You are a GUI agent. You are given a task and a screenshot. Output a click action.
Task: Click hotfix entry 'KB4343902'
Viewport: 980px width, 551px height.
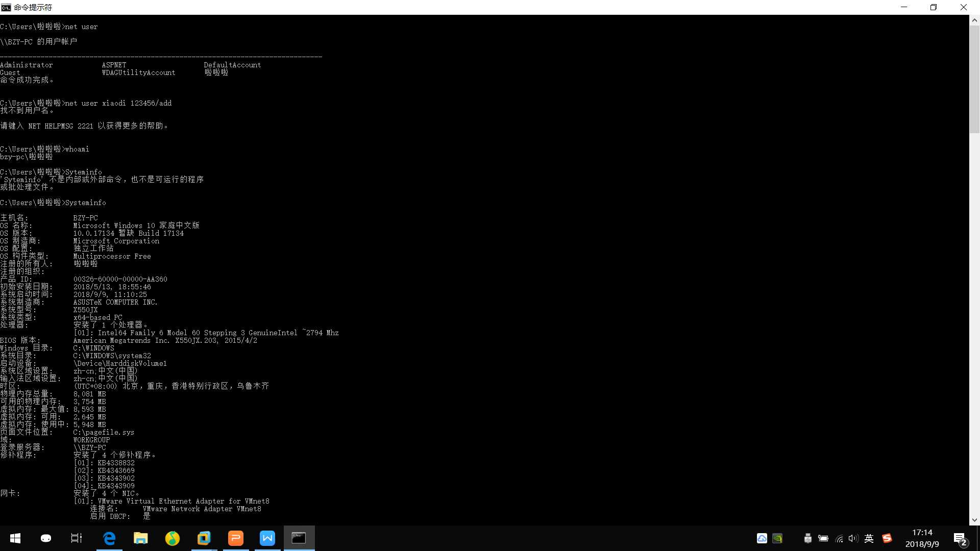point(116,478)
